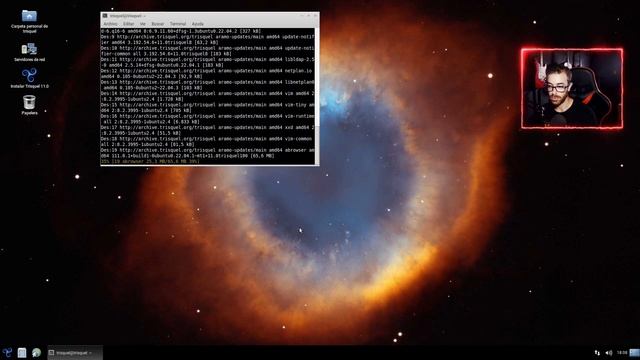Image resolution: width=640 pixels, height=360 pixels.
Task: Open the Editar menu in the terminal
Action: 129,24
